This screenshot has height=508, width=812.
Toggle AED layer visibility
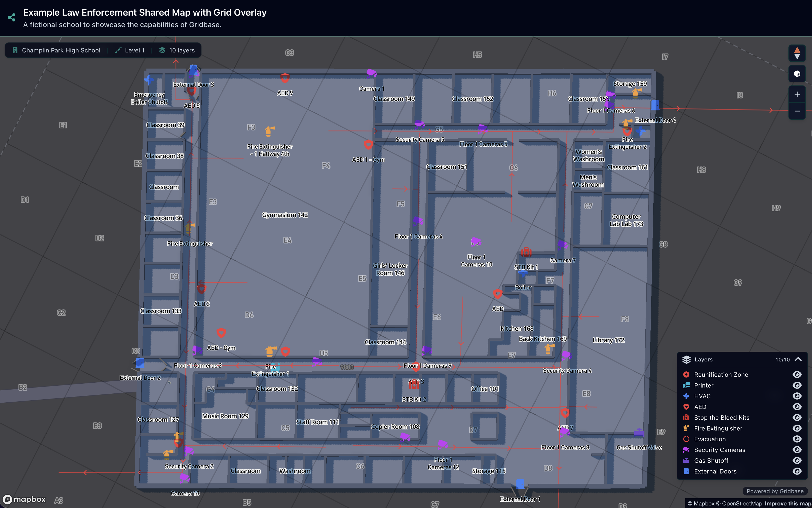tap(797, 406)
